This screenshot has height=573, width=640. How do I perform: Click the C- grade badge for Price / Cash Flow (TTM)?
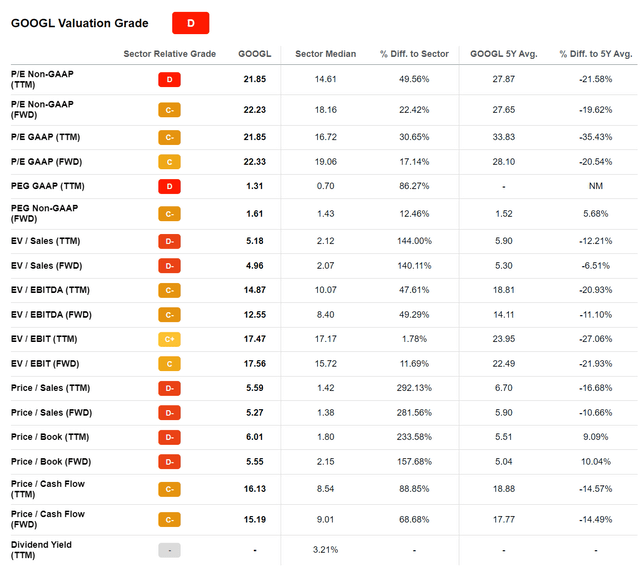pyautogui.click(x=169, y=489)
